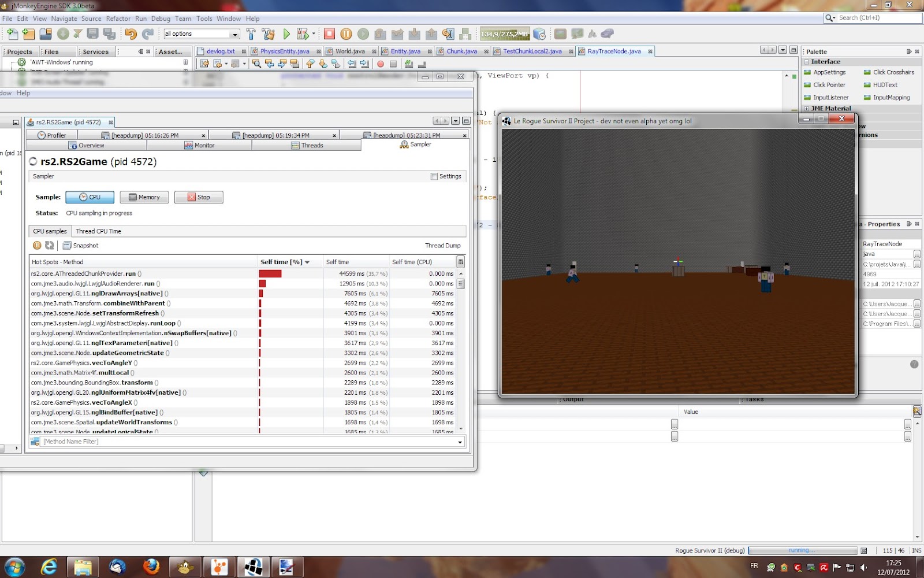Switch to the Thread CPU Time tab
The image size is (924, 578).
point(98,231)
